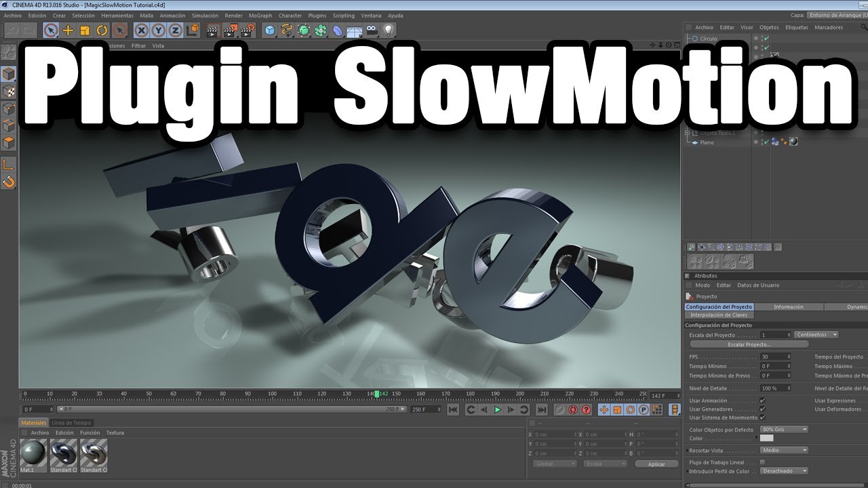The image size is (868, 488).
Task: Enable Flujo de Trabajo Lineal checkbox
Action: (763, 462)
